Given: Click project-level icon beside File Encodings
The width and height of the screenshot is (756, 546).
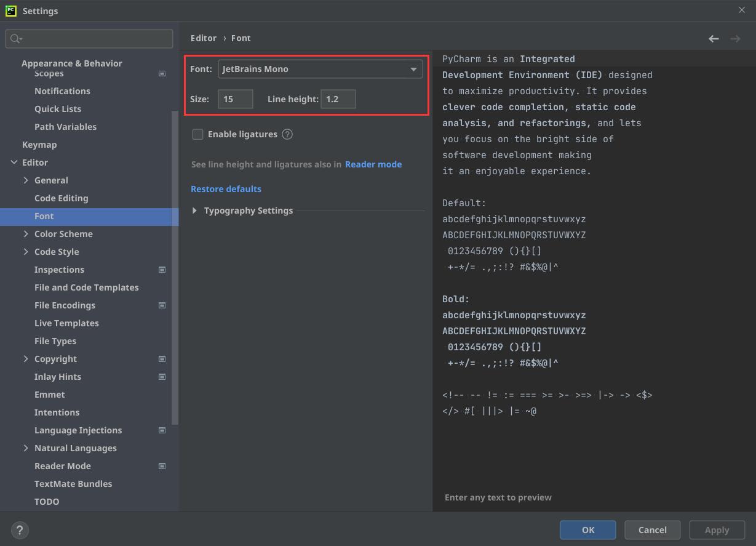Looking at the screenshot, I should 162,305.
